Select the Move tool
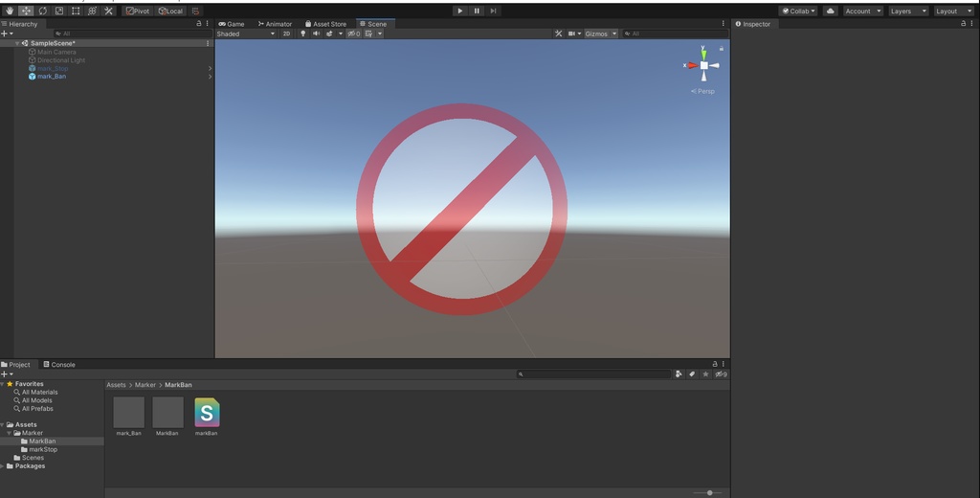Screen dimensions: 980x498 [26, 11]
